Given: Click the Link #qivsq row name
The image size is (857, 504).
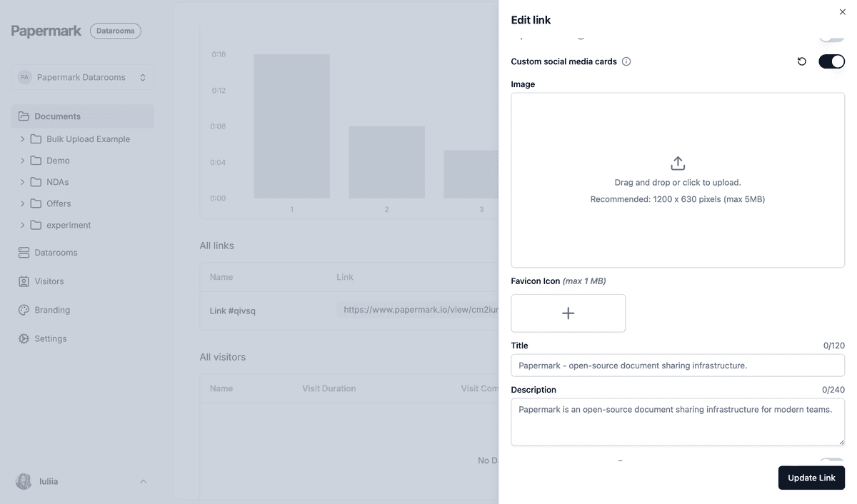Looking at the screenshot, I should coord(232,311).
